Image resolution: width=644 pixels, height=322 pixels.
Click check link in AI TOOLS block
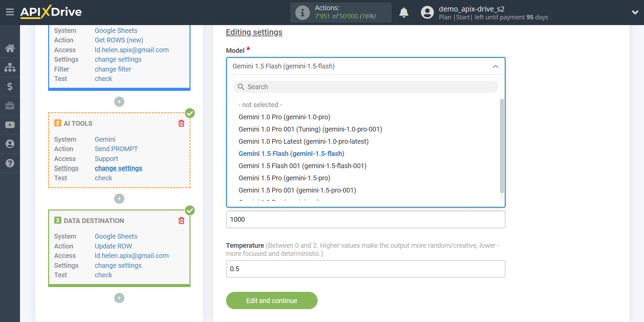[103, 178]
